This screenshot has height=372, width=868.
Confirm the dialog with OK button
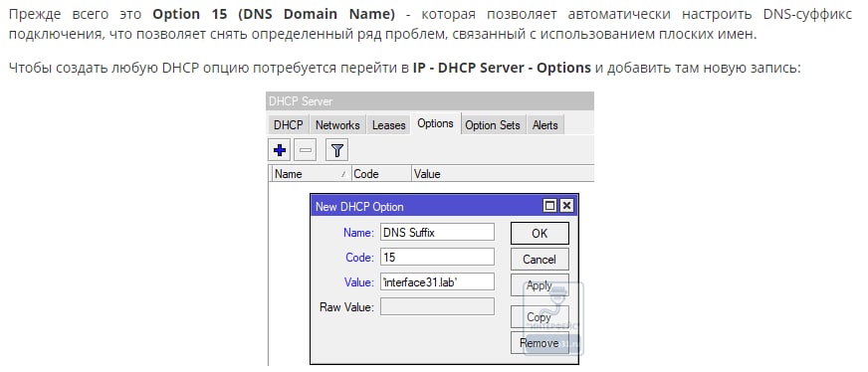tap(540, 234)
